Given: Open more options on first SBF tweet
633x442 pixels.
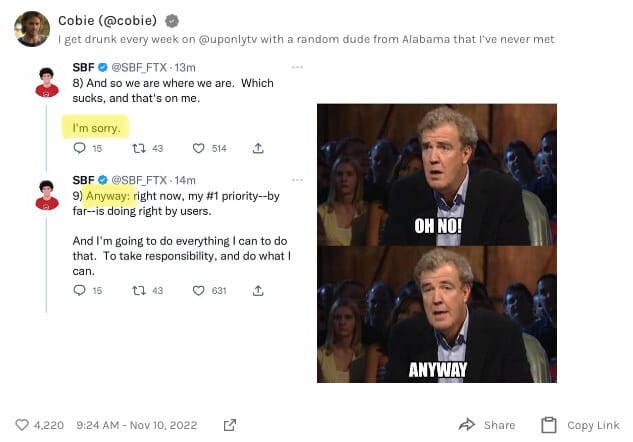Looking at the screenshot, I should [297, 67].
